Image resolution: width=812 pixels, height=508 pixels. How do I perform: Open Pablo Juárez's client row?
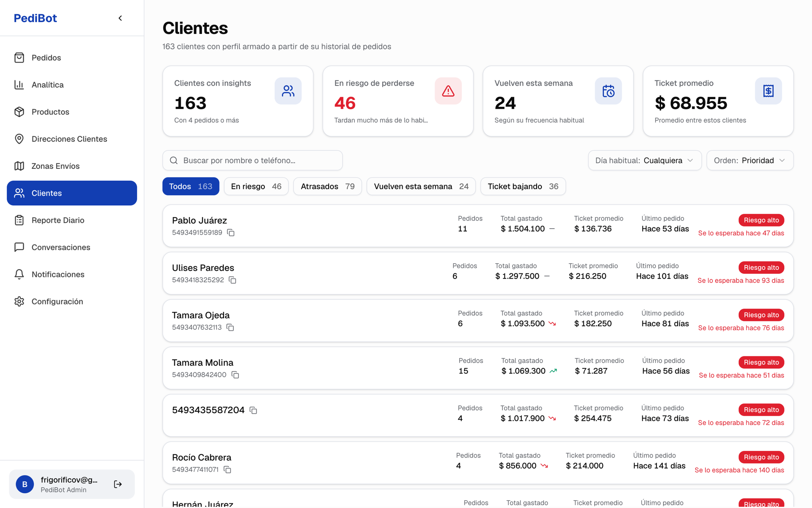pyautogui.click(x=478, y=226)
